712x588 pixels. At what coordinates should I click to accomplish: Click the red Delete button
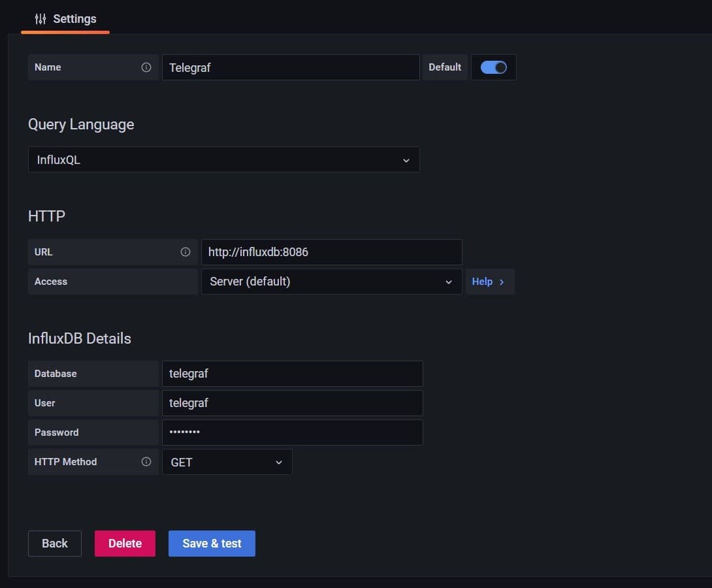pyautogui.click(x=125, y=544)
